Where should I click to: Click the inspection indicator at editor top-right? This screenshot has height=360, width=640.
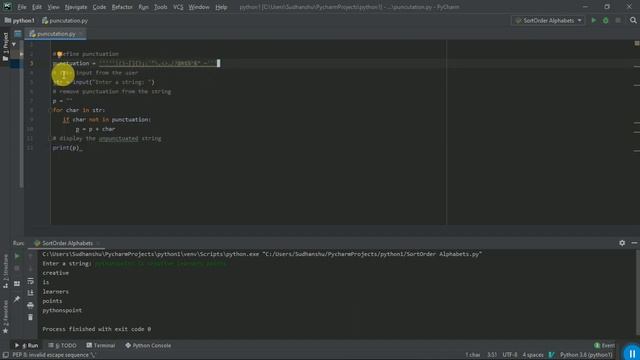click(636, 43)
